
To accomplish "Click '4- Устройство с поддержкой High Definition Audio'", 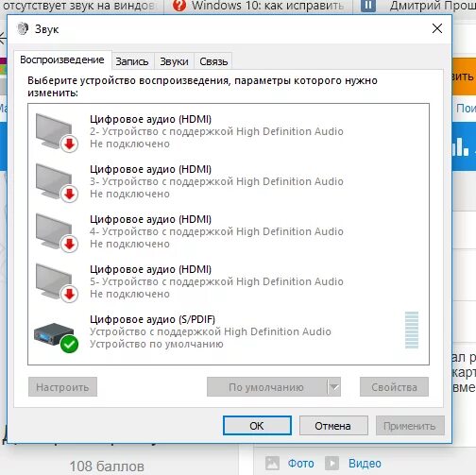I will coord(216,231).
